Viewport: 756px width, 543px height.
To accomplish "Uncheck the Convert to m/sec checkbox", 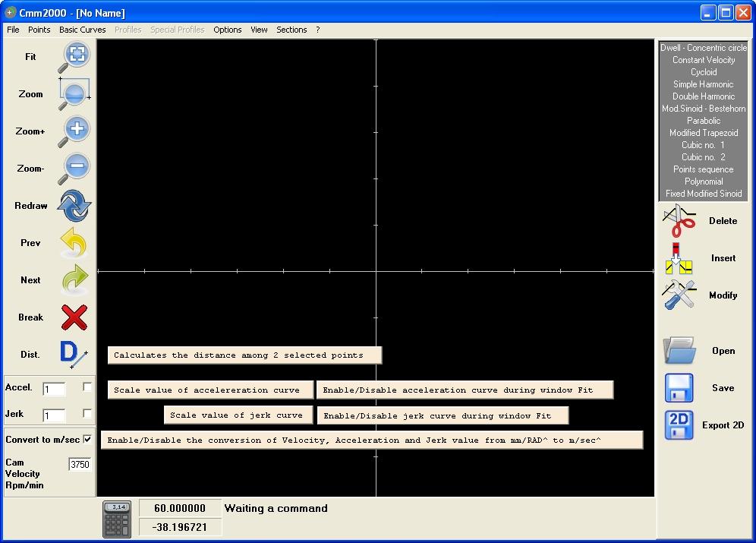I will pyautogui.click(x=87, y=439).
